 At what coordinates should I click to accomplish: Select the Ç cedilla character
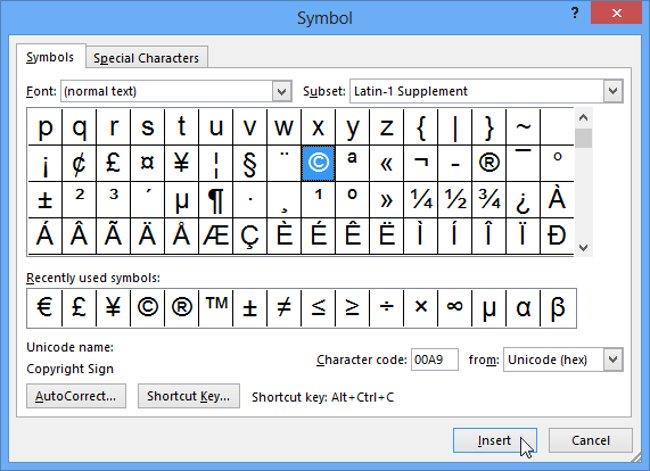pyautogui.click(x=250, y=236)
